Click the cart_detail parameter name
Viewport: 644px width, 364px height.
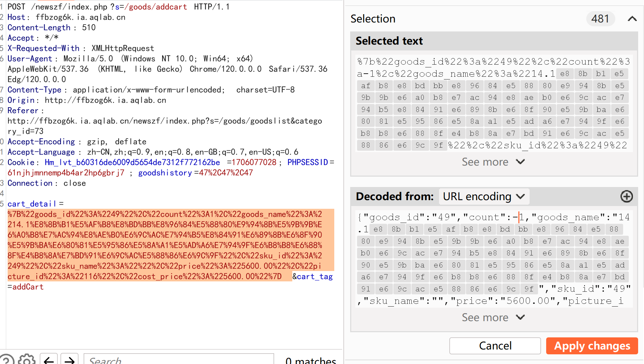(32, 204)
